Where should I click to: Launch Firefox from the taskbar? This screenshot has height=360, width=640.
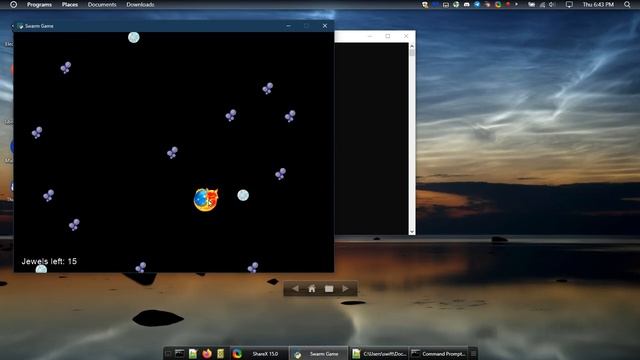207,353
